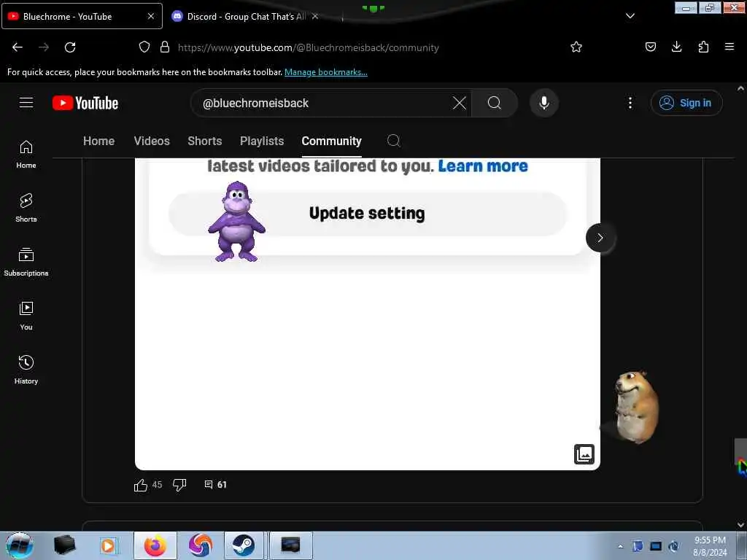747x560 pixels.
Task: Follow the Learn more link in post
Action: [483, 166]
